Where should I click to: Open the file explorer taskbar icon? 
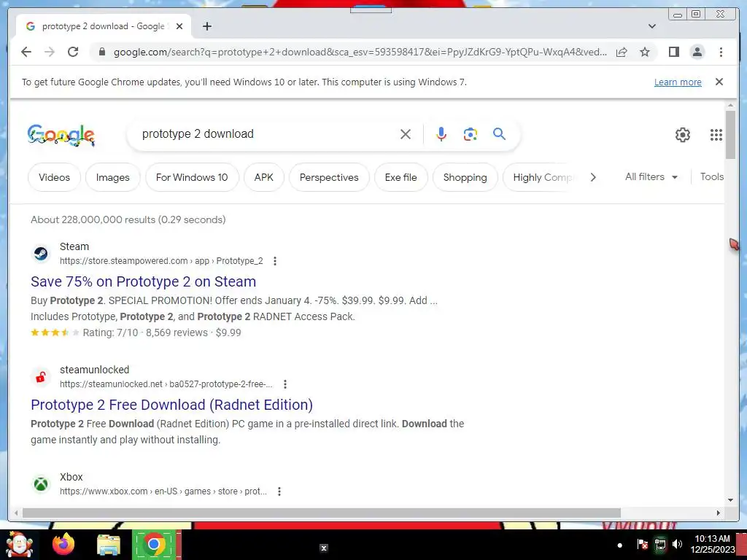[x=109, y=544]
